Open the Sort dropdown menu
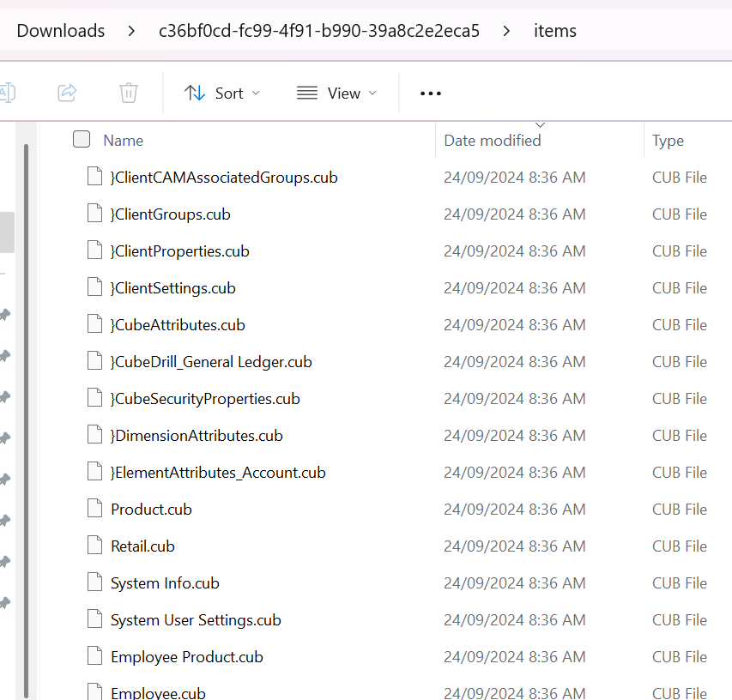 click(221, 94)
